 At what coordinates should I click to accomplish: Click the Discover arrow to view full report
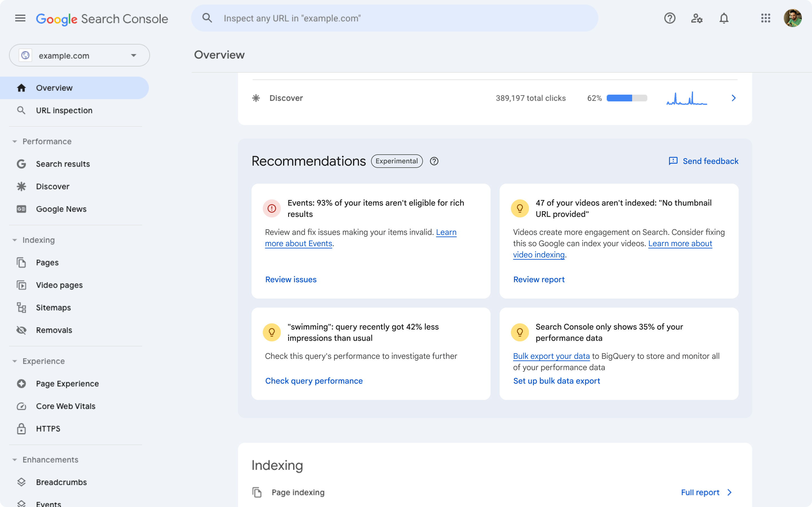click(x=733, y=97)
